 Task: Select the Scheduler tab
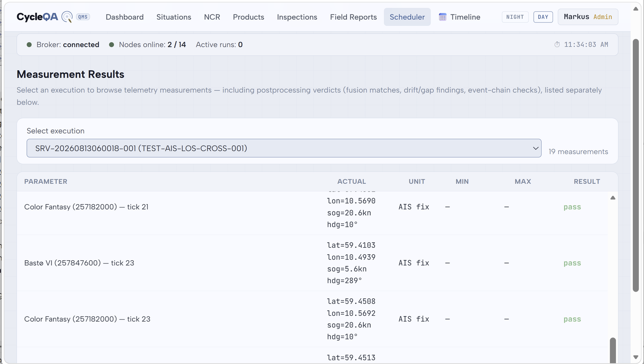tap(407, 17)
